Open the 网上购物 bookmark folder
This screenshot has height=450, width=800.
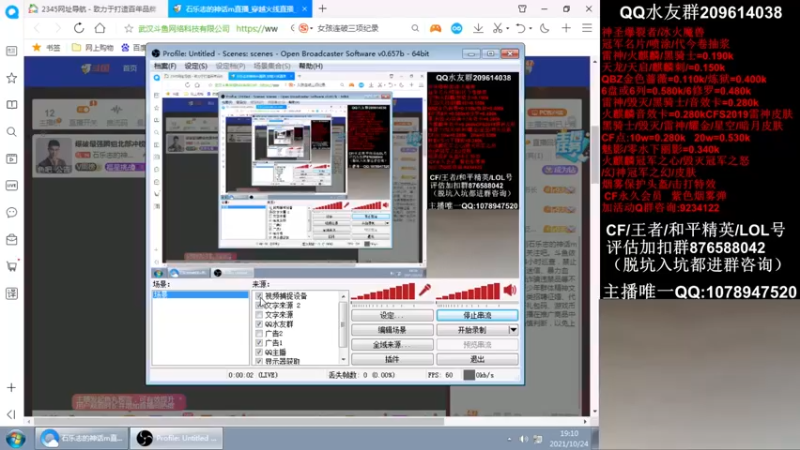(x=92, y=47)
